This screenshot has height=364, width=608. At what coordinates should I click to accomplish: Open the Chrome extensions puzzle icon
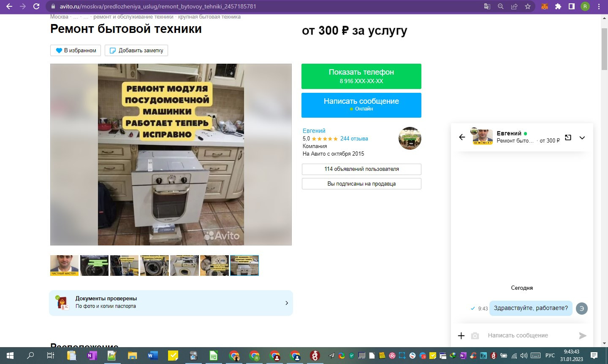tap(558, 6)
